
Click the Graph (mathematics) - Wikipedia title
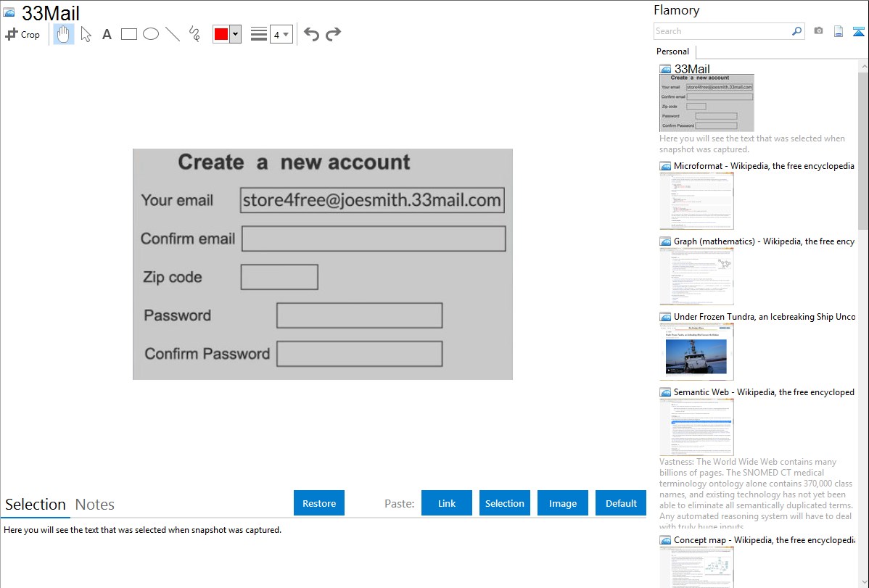click(764, 241)
